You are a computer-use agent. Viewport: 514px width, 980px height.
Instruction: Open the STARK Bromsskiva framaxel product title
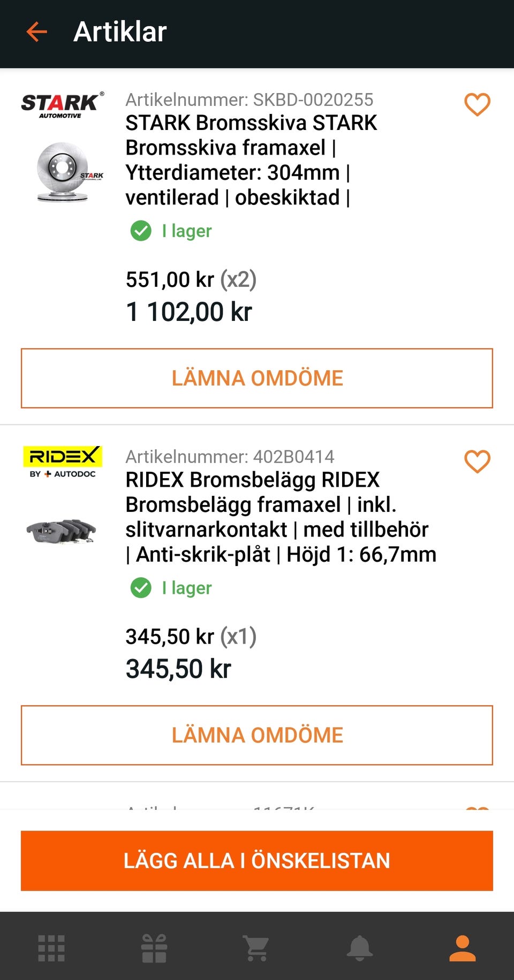point(238,160)
